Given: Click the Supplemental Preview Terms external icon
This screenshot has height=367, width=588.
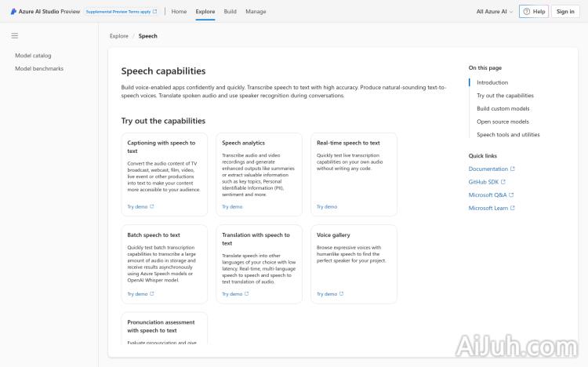Looking at the screenshot, I should [154, 12].
